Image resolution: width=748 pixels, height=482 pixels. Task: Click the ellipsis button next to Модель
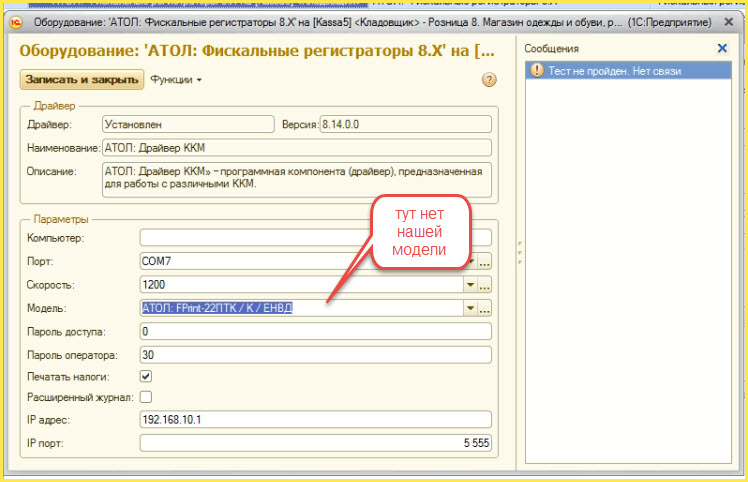click(485, 308)
